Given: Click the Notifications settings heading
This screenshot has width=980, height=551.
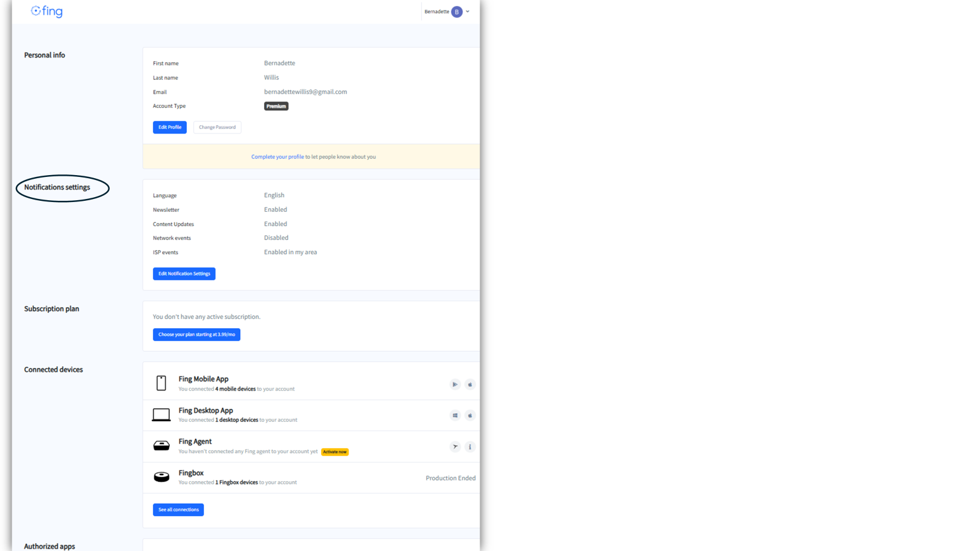Looking at the screenshot, I should point(57,187).
